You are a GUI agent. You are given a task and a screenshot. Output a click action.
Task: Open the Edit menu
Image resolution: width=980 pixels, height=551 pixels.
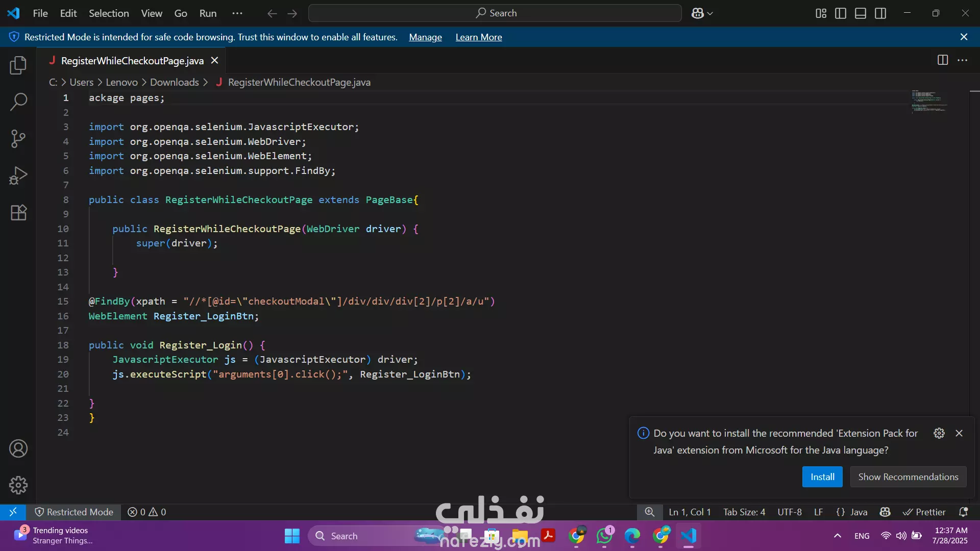(68, 13)
